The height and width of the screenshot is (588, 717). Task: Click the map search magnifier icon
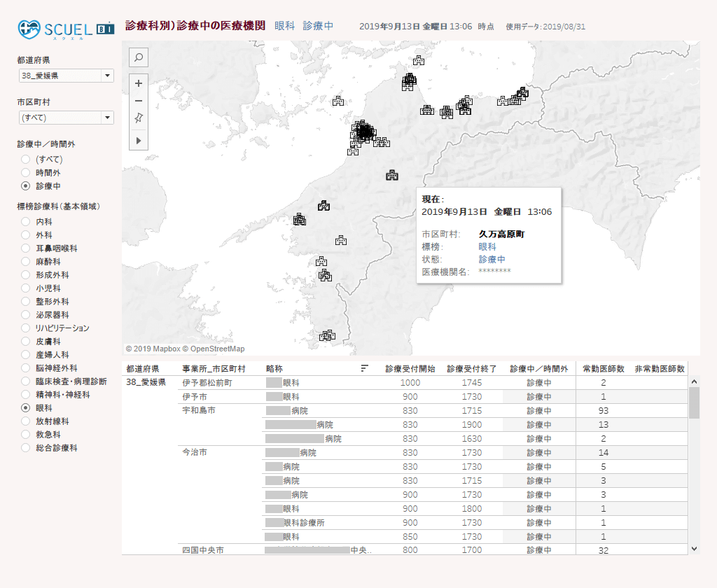click(x=139, y=57)
